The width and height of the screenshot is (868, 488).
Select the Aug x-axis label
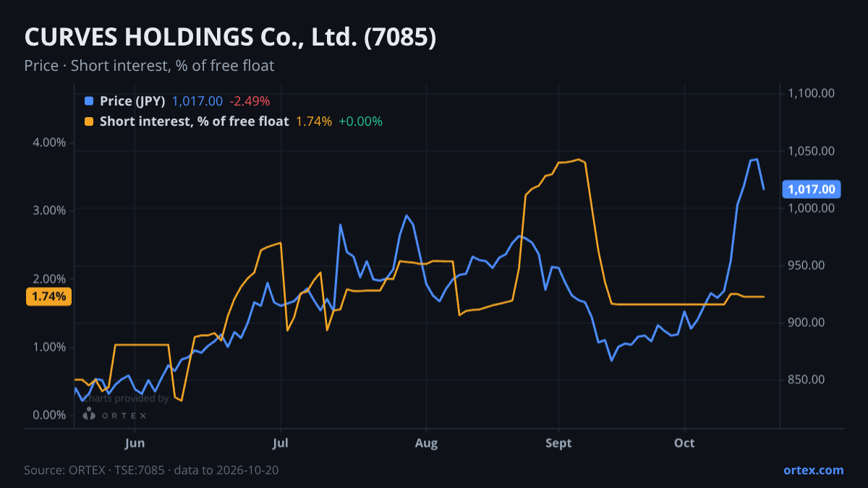427,443
